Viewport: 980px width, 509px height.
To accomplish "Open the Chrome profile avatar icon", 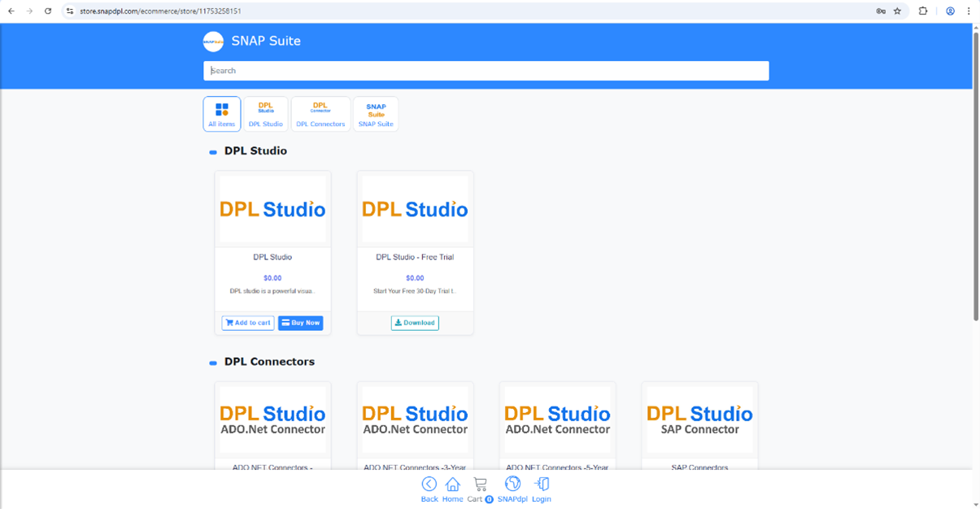I will click(x=950, y=11).
